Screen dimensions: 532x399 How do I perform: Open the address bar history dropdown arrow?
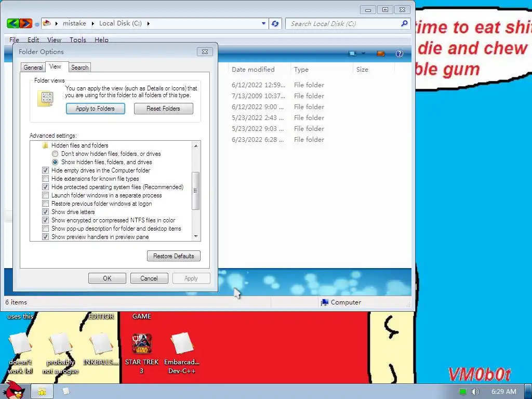[x=263, y=23]
